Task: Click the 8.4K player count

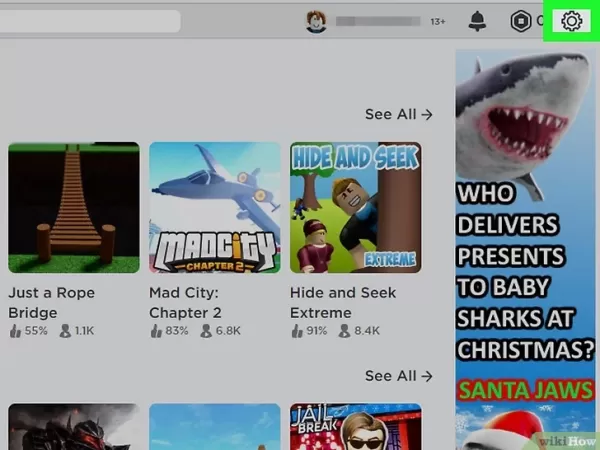Action: coord(359,331)
